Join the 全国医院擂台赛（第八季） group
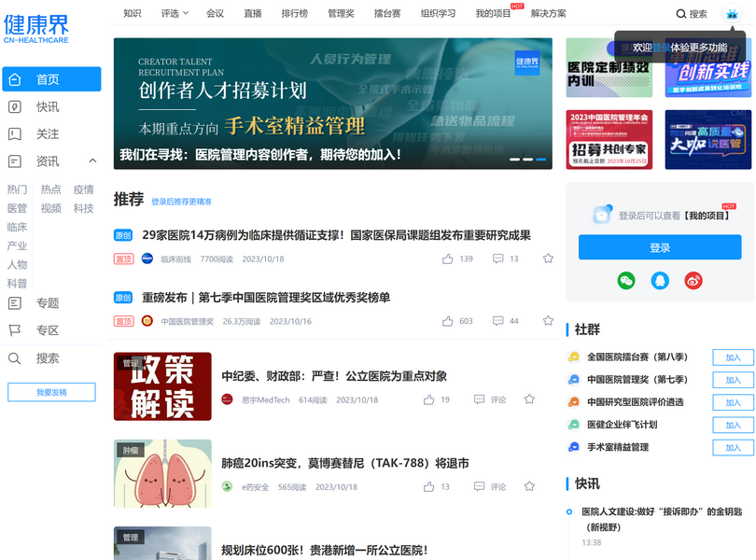Viewport: 756px width, 560px height. coord(733,357)
